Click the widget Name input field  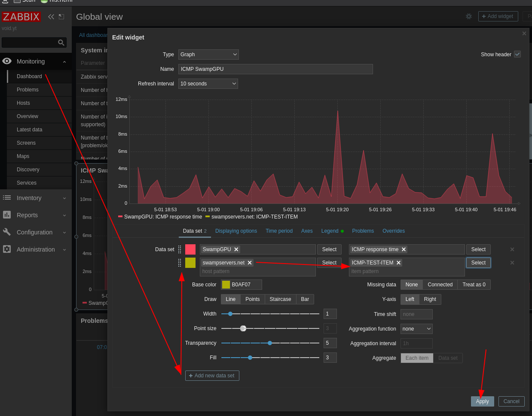[x=275, y=69]
